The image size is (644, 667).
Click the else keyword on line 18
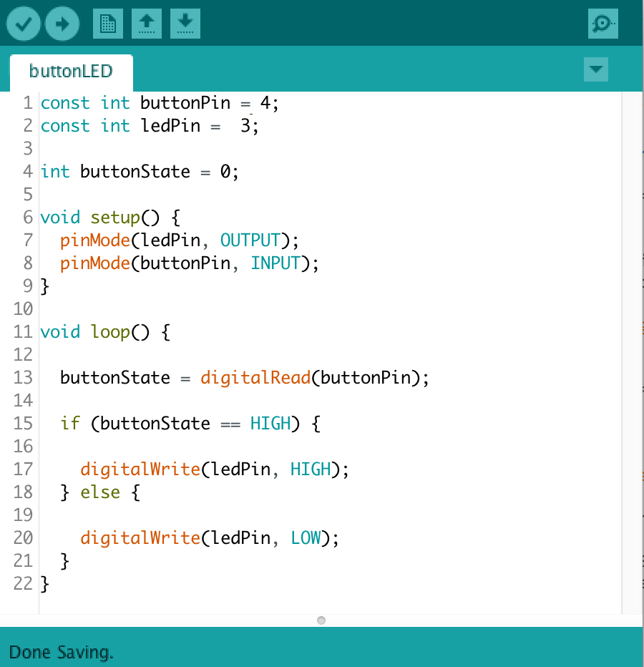(100, 492)
